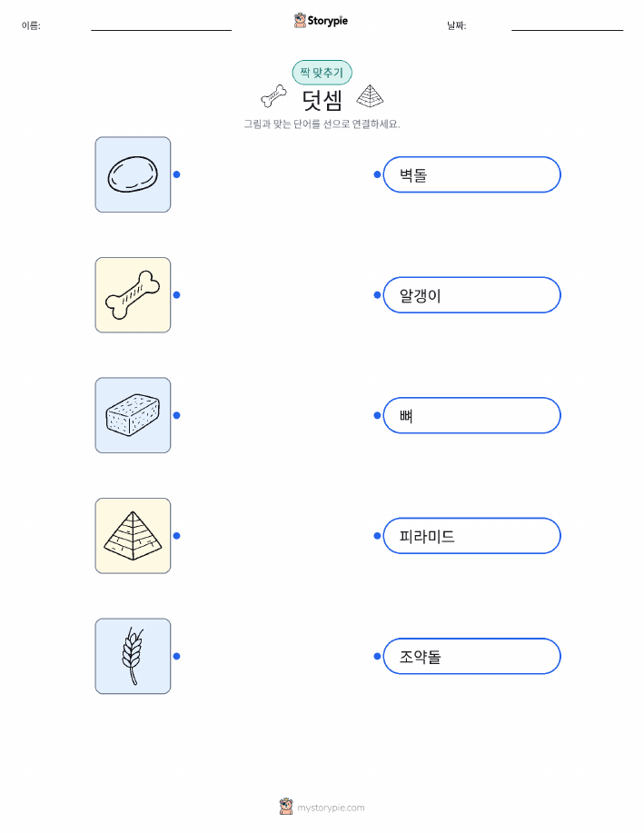Click the blue dot next to bone card

point(177,295)
